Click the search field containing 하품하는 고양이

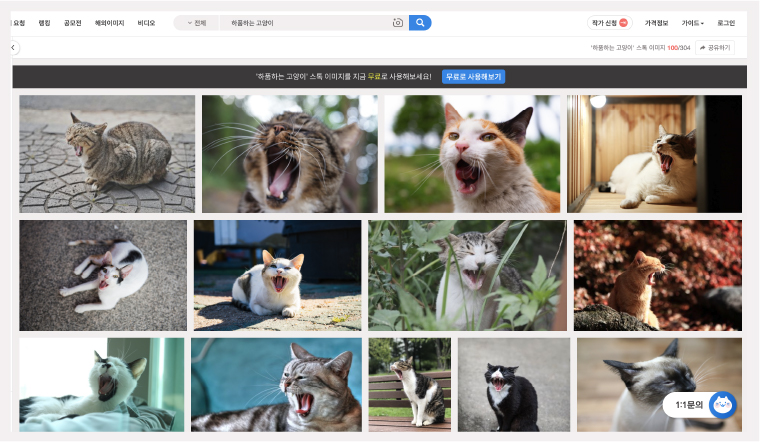305,22
